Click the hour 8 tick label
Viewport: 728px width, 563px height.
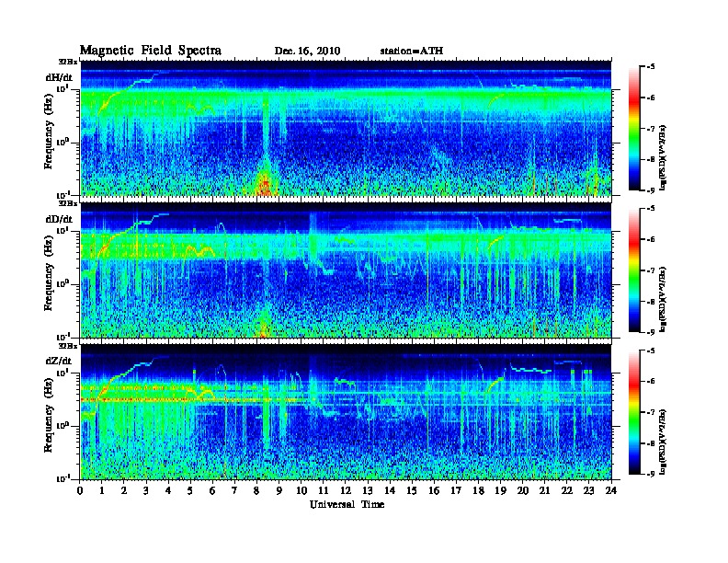point(256,490)
